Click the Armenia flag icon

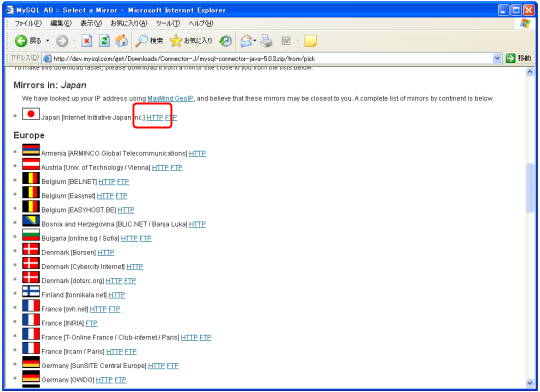[x=31, y=150]
